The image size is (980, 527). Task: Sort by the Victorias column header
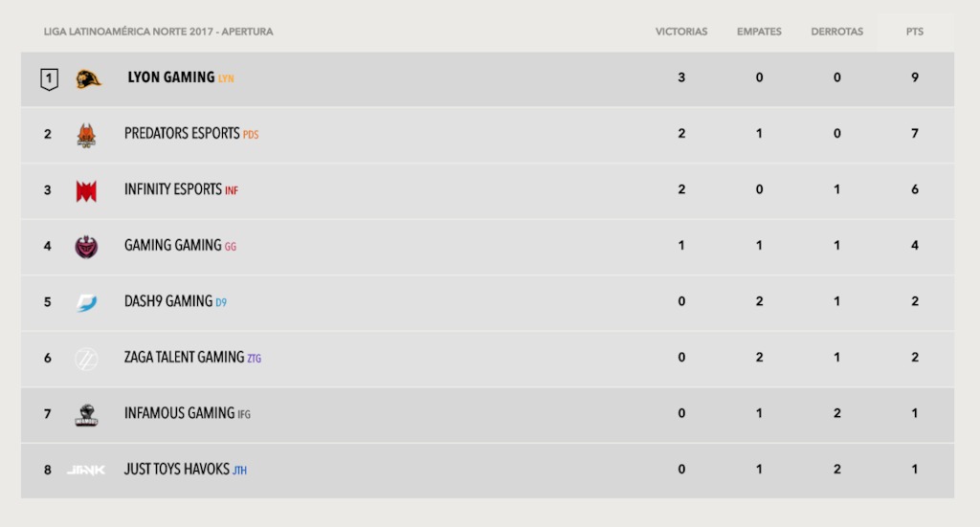point(681,32)
